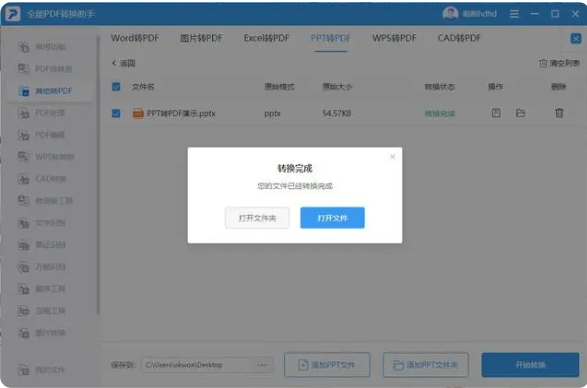The width and height of the screenshot is (587, 388).
Task: Switch to the Excel转PDF tab
Action: point(267,38)
